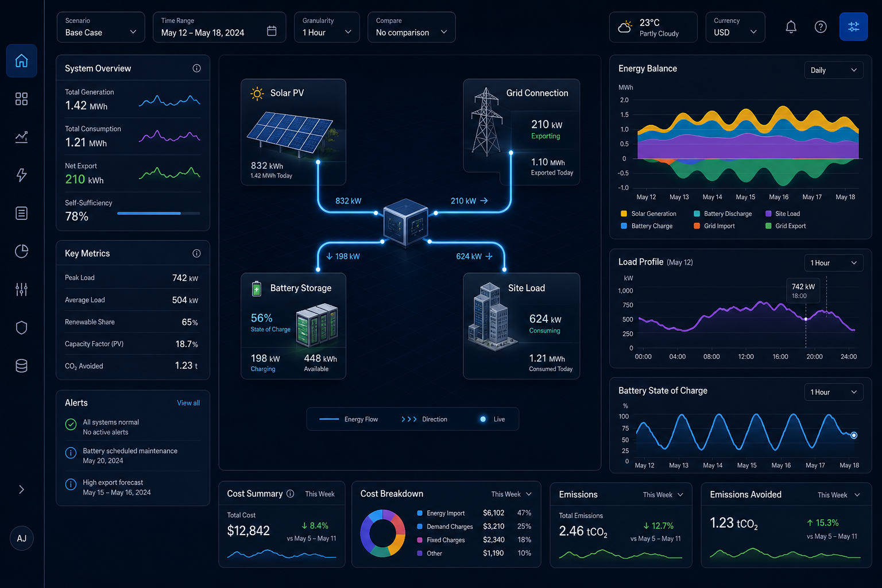
Task: Open the Currency USD dropdown
Action: (735, 27)
